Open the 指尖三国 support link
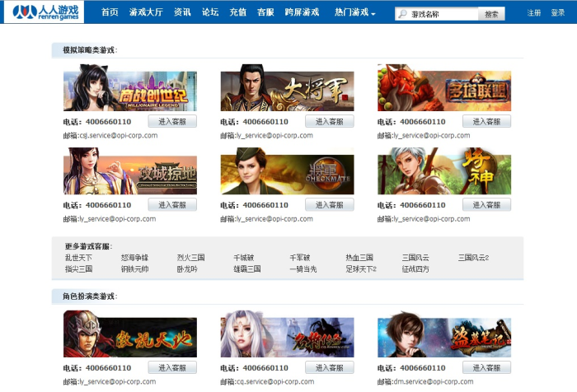This screenshot has height=392, width=577. [78, 269]
